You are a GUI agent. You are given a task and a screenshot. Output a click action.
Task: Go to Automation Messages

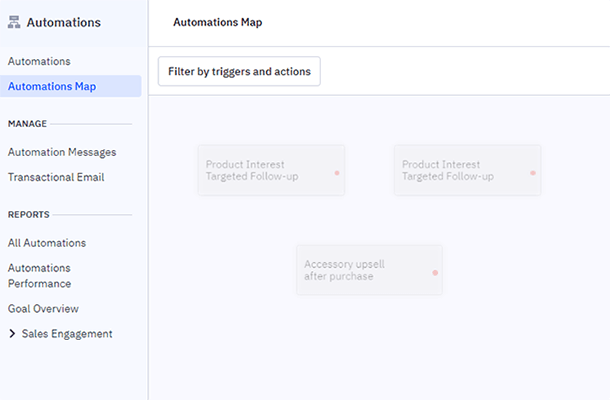[x=62, y=152]
